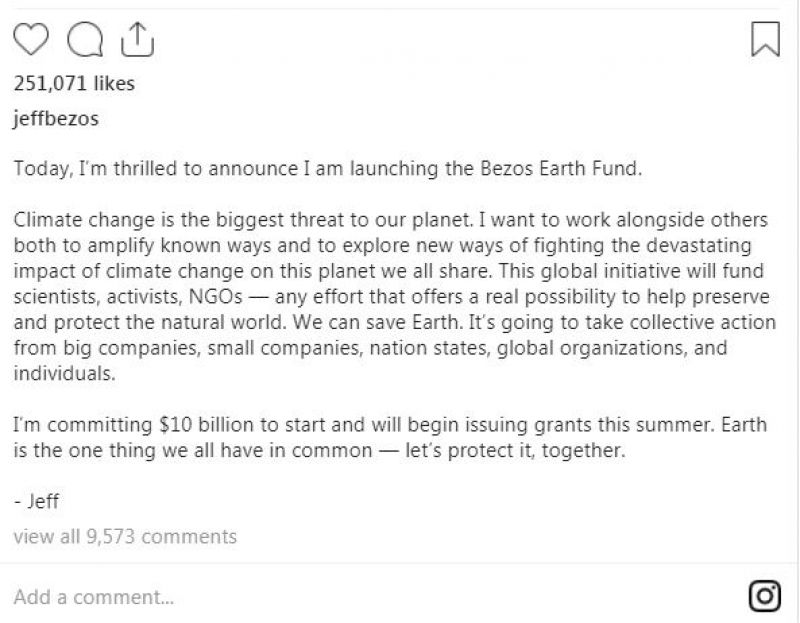View all 9,573 comments
Screen dimensions: 800x623
tap(125, 536)
